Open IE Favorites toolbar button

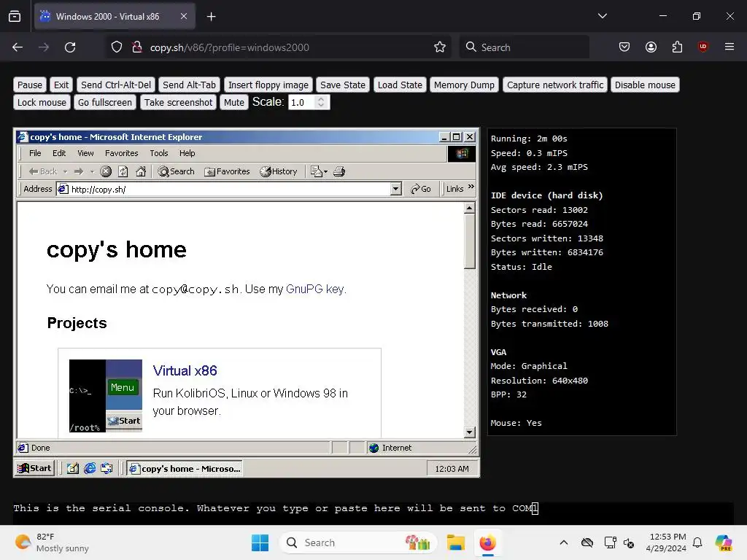227,171
